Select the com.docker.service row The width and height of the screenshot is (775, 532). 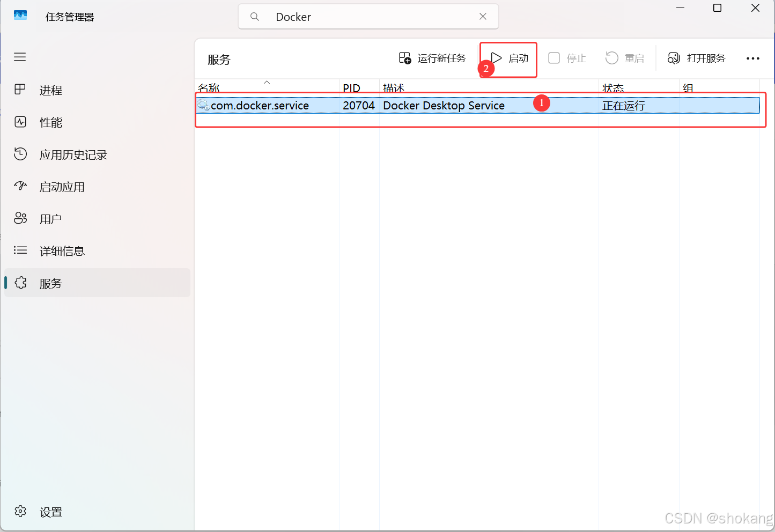375,105
